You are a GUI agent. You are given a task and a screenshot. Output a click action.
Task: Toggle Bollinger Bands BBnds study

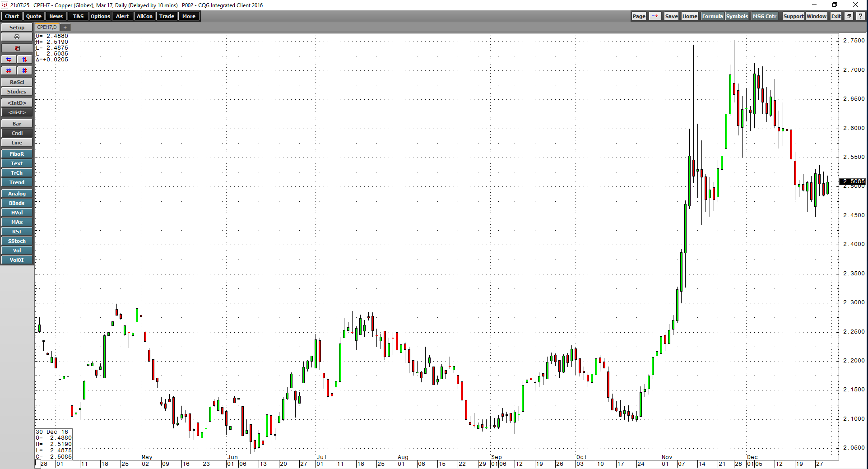coord(17,203)
